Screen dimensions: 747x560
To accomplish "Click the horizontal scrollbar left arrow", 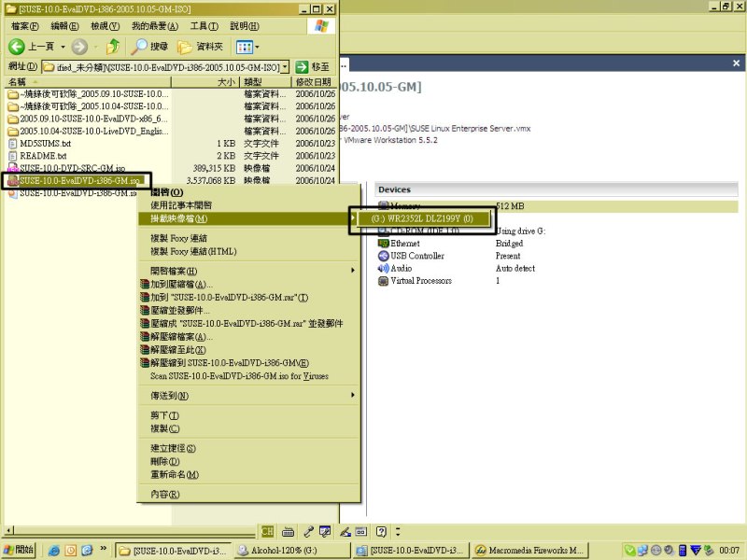I will [9, 529].
